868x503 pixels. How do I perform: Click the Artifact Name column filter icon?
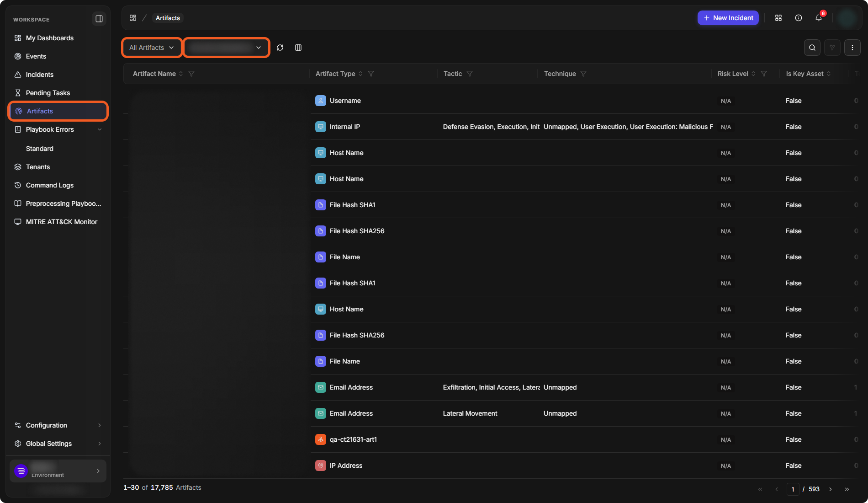coord(191,74)
